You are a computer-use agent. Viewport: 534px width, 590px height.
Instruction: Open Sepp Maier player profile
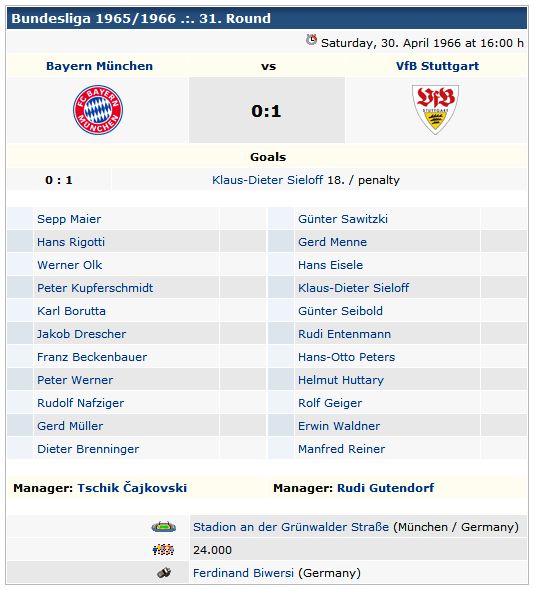pyautogui.click(x=69, y=219)
